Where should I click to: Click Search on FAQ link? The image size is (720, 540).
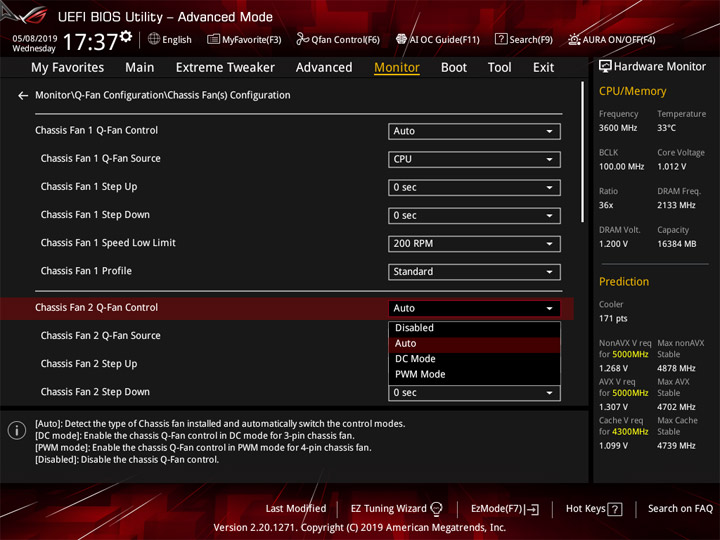click(680, 509)
